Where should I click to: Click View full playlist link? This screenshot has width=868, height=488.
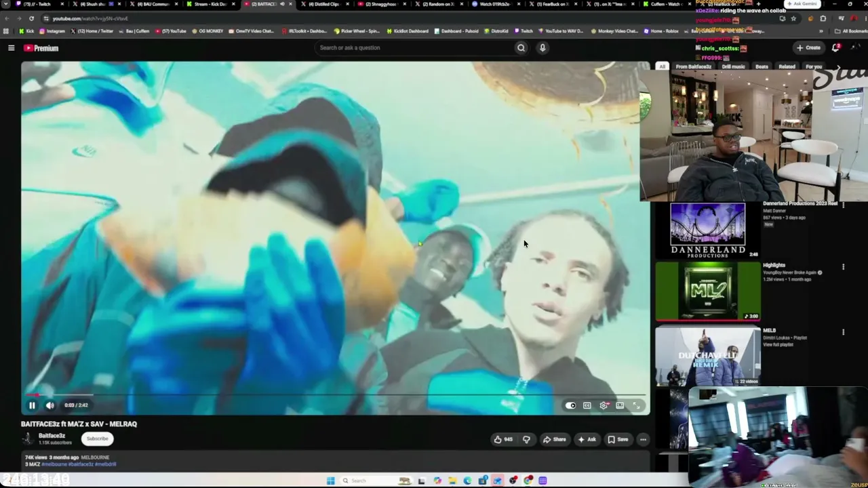tap(777, 345)
